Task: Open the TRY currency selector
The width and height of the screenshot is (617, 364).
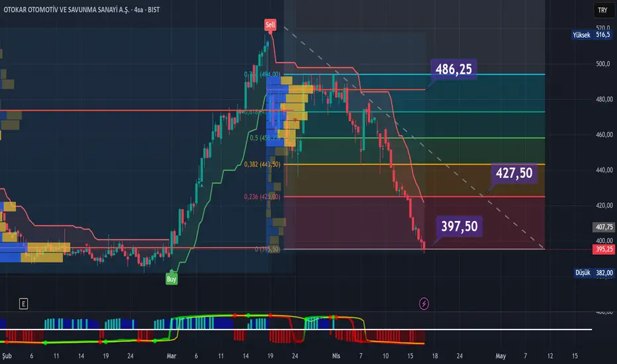Action: click(602, 10)
